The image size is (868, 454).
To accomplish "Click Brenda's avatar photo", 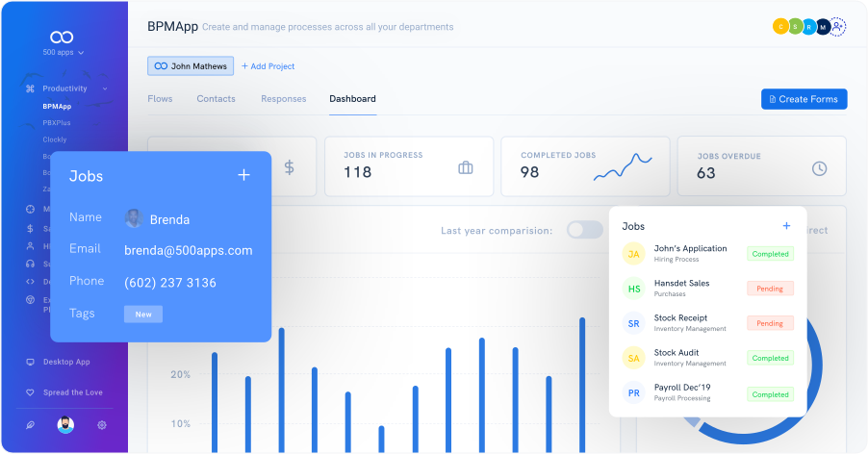I will tap(134, 218).
